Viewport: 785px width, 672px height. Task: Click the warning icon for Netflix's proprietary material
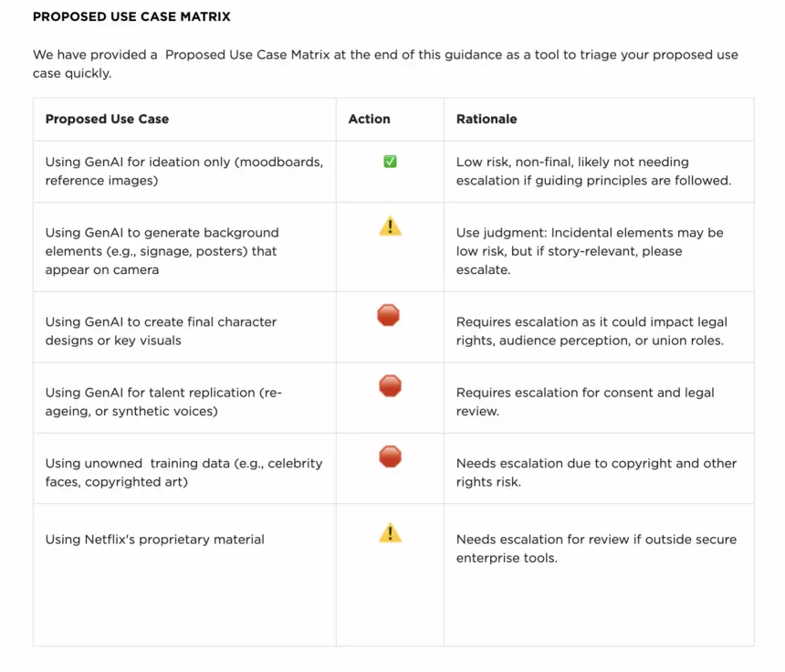coord(390,532)
